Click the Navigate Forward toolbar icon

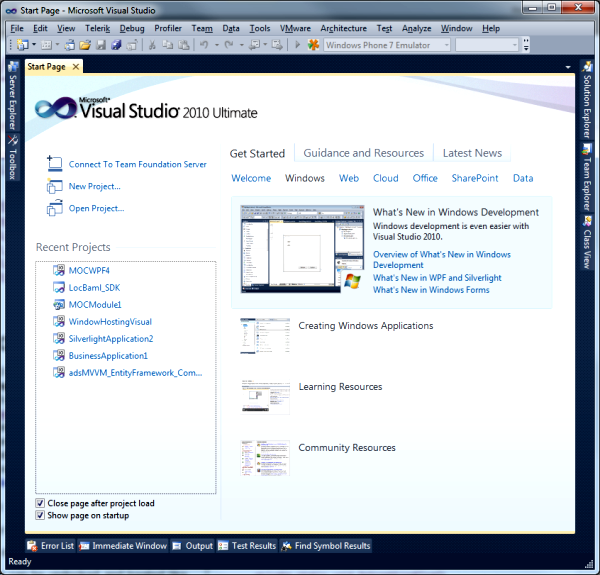click(277, 45)
